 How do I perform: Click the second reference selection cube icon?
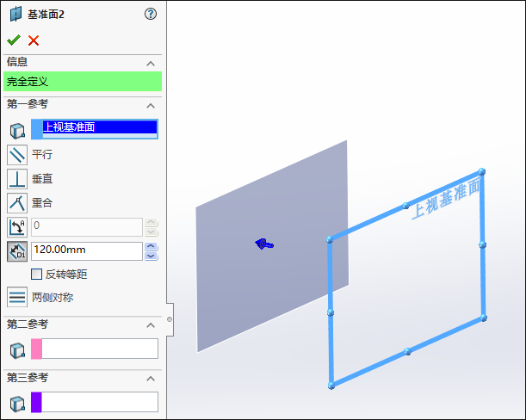click(17, 350)
